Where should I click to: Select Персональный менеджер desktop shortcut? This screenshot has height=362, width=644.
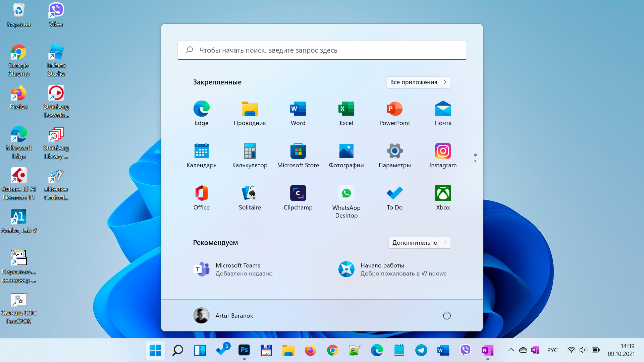tap(19, 267)
